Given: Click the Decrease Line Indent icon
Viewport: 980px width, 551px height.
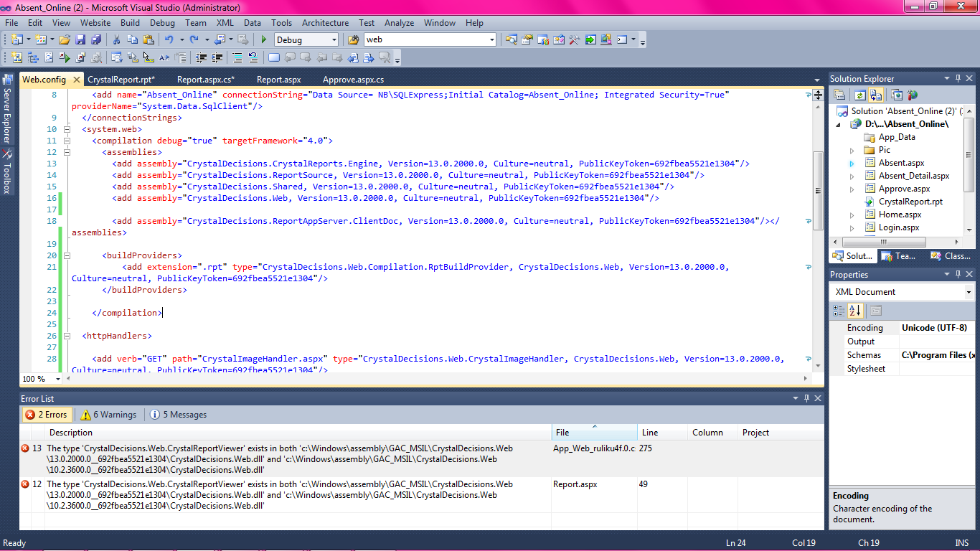Looking at the screenshot, I should pyautogui.click(x=201, y=58).
